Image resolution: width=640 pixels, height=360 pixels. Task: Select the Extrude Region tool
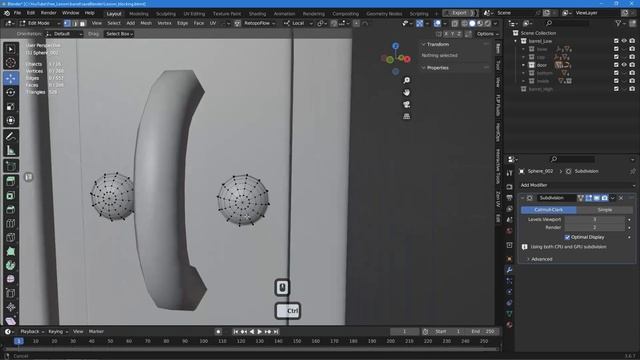[11, 182]
